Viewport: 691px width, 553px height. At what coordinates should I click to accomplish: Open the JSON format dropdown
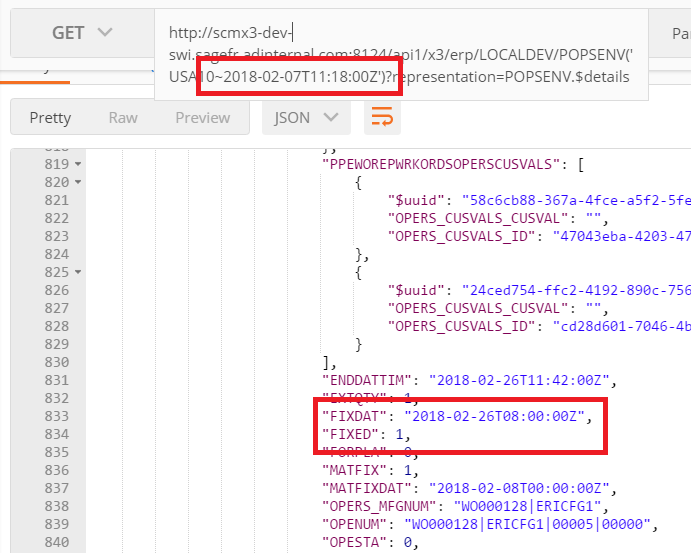(305, 117)
